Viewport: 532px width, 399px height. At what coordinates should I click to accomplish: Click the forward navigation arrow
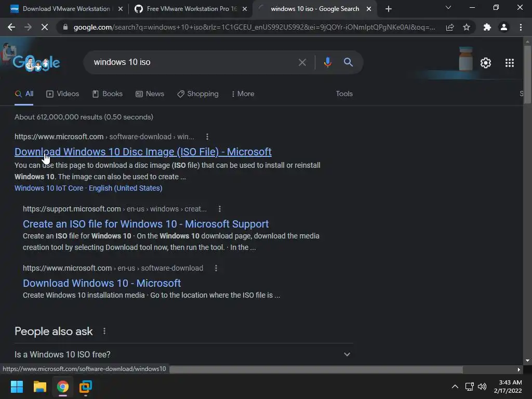tap(28, 27)
